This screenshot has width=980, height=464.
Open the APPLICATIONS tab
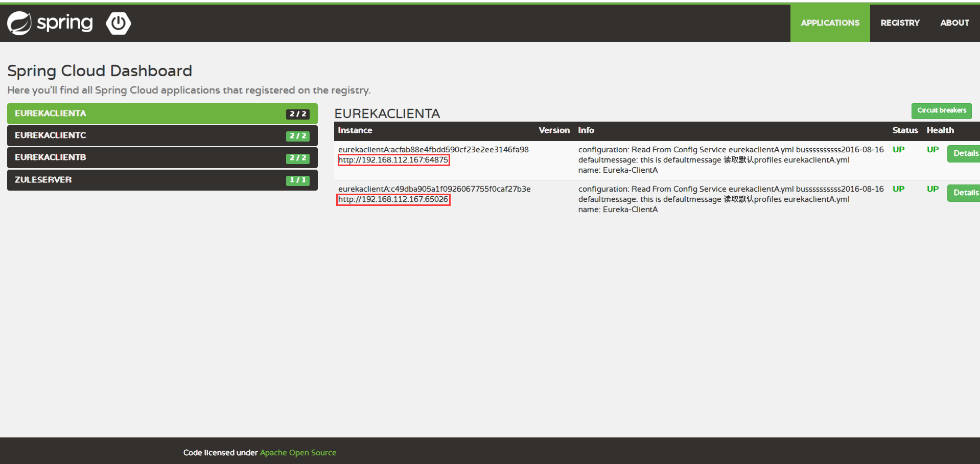830,23
